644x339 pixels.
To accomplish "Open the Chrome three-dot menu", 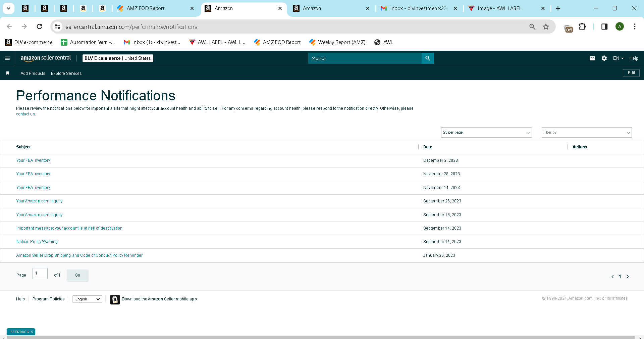I will [635, 27].
